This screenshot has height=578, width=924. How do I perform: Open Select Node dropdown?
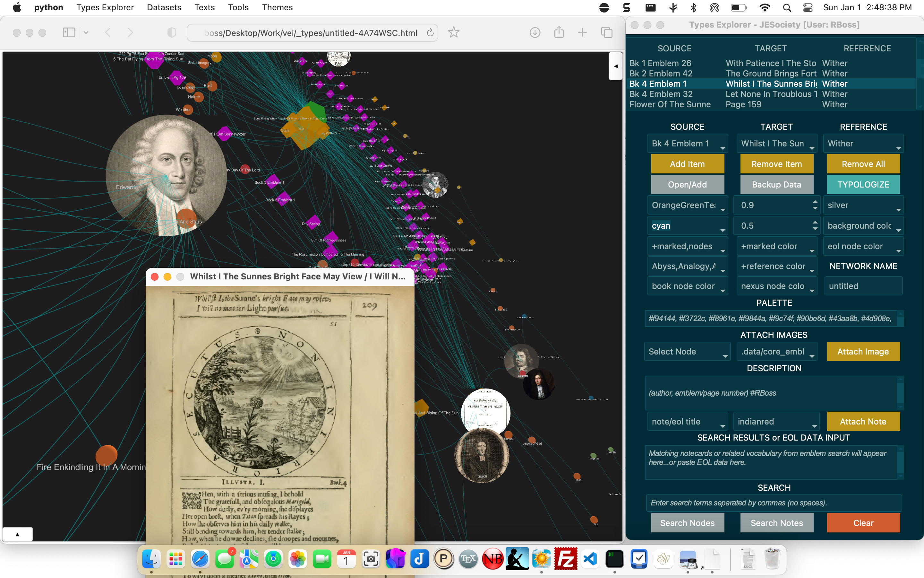point(687,352)
